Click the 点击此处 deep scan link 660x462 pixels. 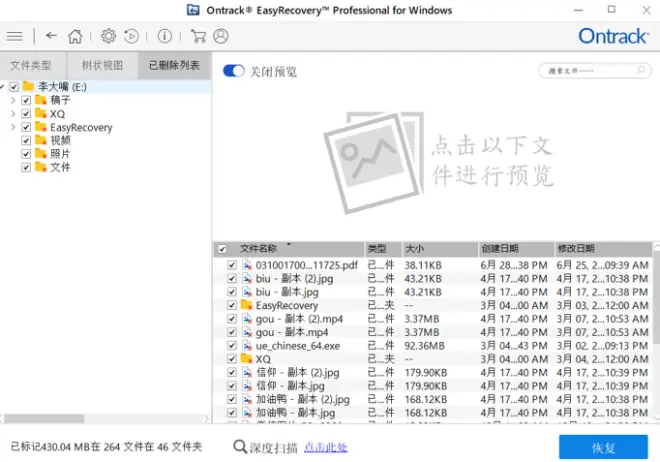pos(325,447)
